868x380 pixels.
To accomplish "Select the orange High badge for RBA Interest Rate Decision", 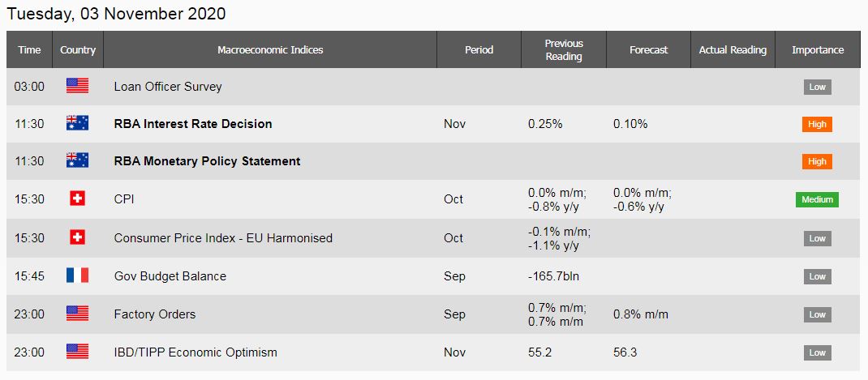I will coord(817,124).
